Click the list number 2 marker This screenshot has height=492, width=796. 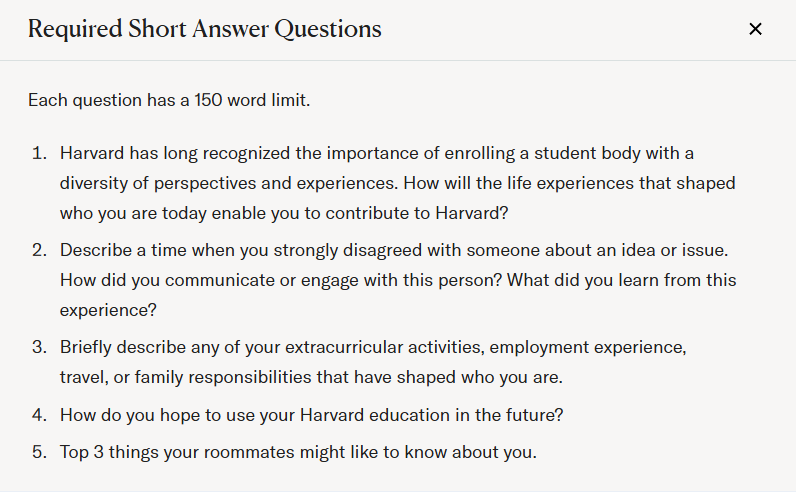pos(39,250)
